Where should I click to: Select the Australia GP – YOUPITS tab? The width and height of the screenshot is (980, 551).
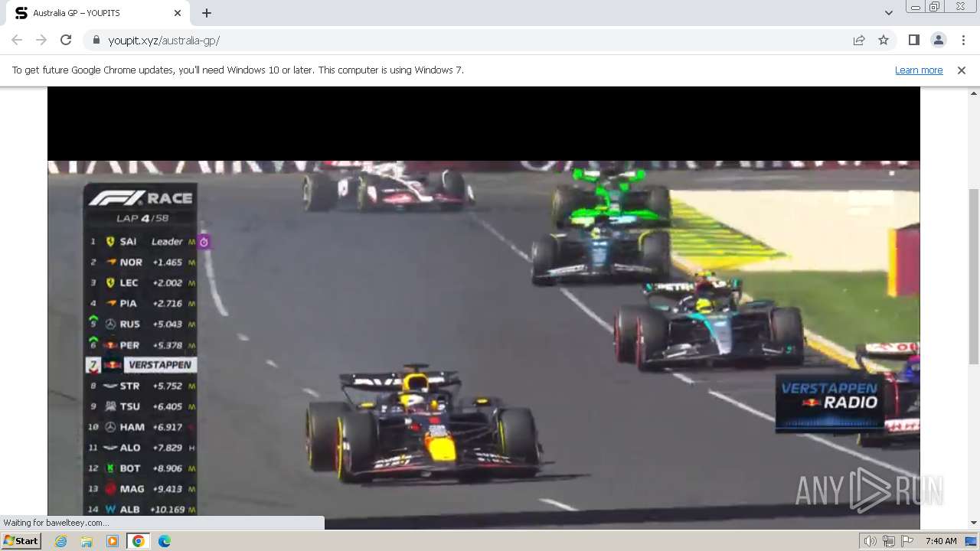coord(97,13)
